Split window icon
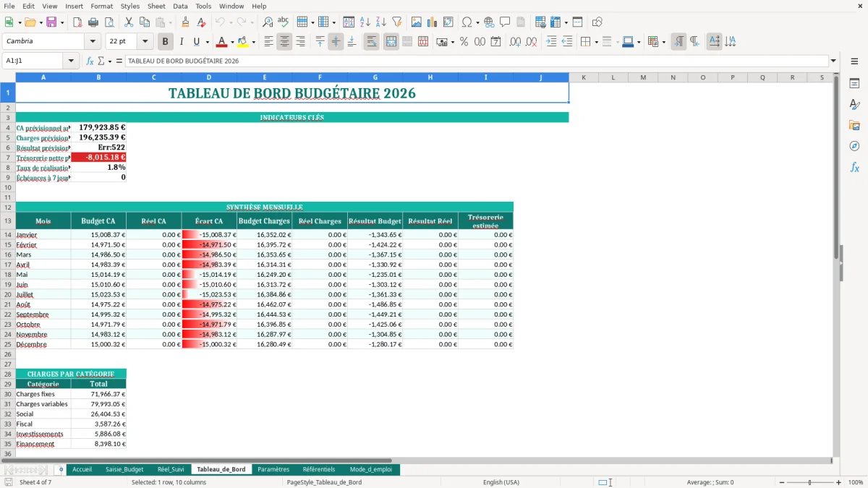The image size is (868, 488). [x=577, y=22]
